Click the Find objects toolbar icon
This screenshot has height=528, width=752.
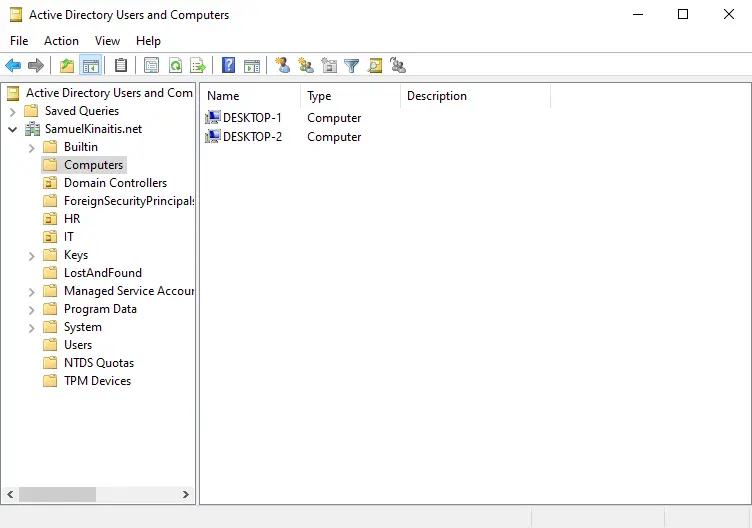pos(375,66)
